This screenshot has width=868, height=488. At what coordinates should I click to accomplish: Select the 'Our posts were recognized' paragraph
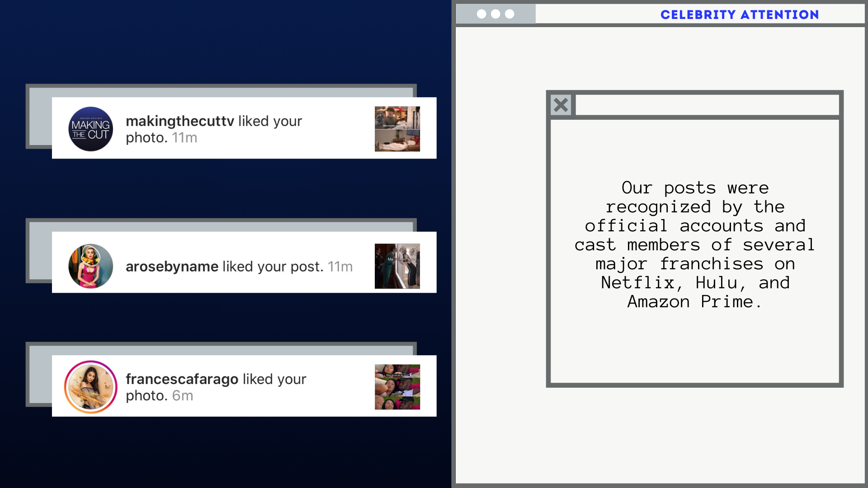695,244
